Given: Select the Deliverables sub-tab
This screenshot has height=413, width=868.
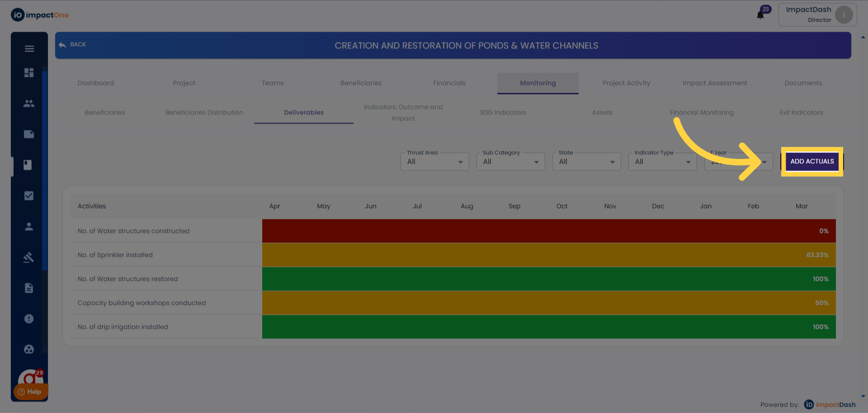Looking at the screenshot, I should [x=304, y=113].
